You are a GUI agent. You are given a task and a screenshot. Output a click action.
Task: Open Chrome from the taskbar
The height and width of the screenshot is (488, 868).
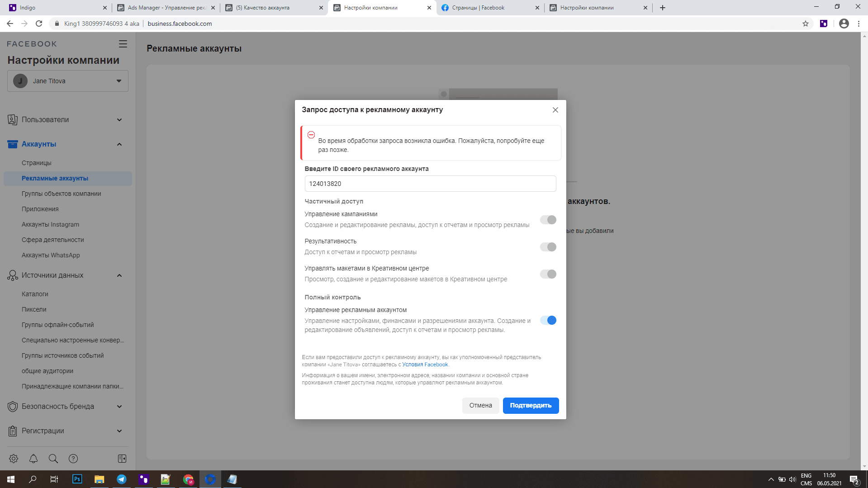click(x=188, y=479)
